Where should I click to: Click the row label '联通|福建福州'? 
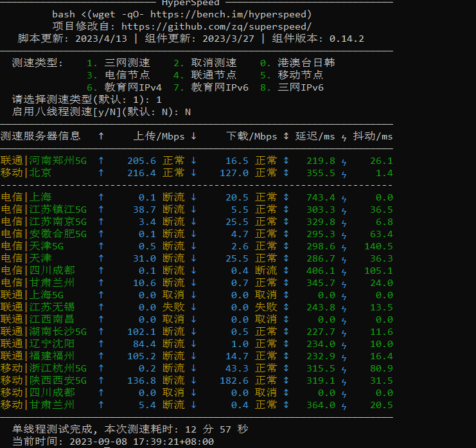click(x=38, y=356)
